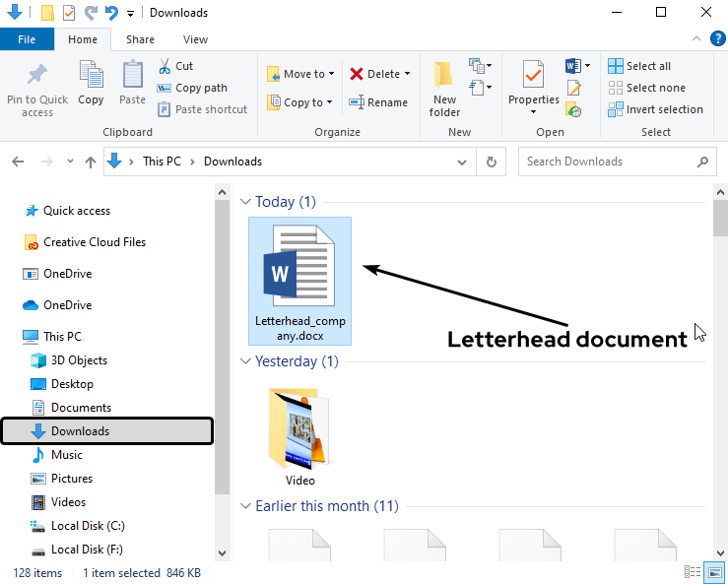Open the Properties dropdown arrow
The image size is (728, 584).
[534, 111]
